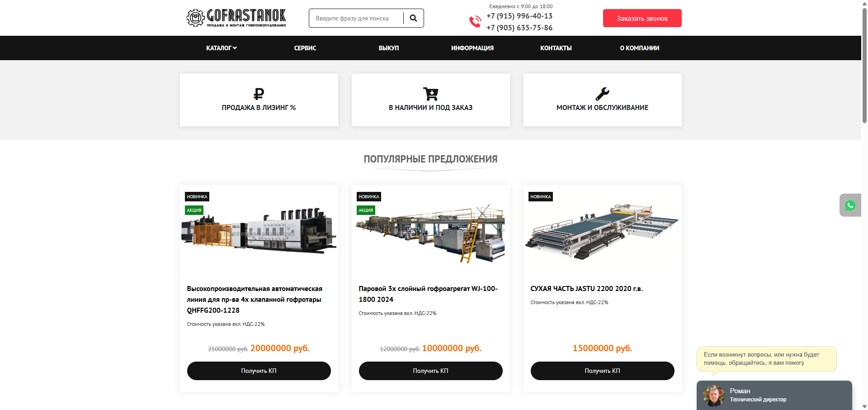Expand the Каталог dropdown menu

click(x=222, y=48)
